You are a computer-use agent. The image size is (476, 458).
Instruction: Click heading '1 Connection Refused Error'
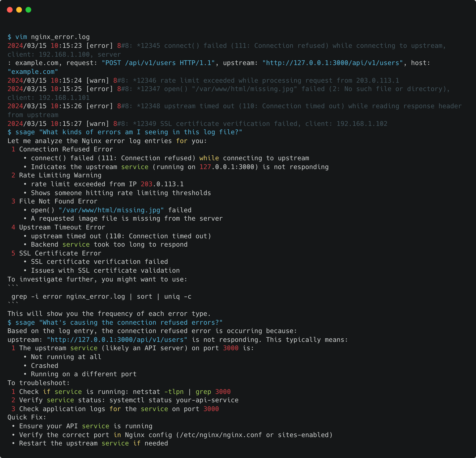coord(62,149)
